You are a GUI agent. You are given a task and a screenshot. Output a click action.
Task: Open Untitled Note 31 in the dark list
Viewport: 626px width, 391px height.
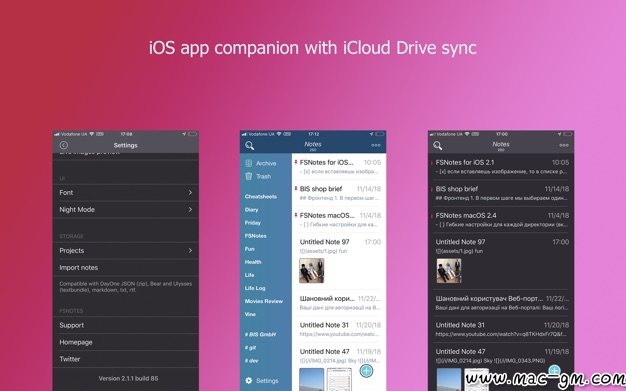501,329
